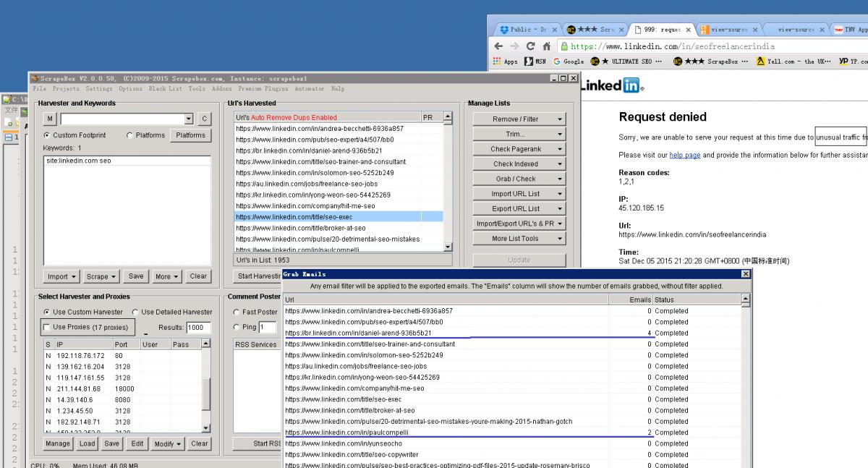Select Use Custom Harvester option
Image resolution: width=868 pixels, height=468 pixels.
pyautogui.click(x=48, y=312)
